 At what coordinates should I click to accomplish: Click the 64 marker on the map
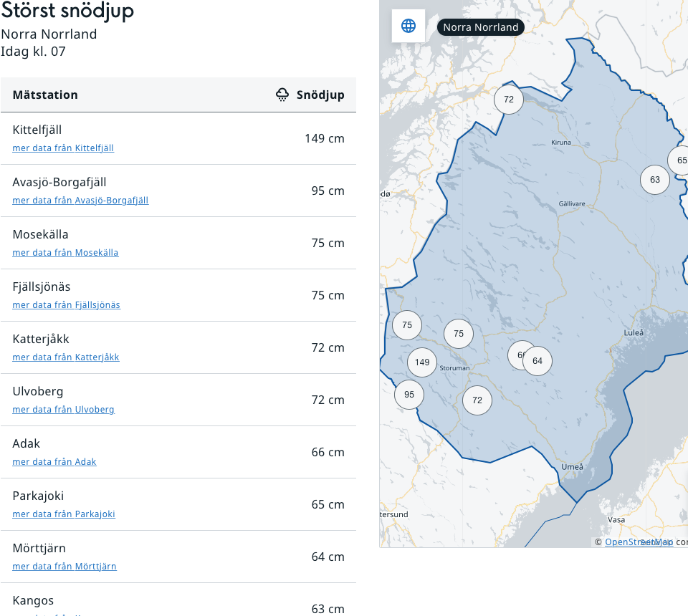pyautogui.click(x=538, y=361)
